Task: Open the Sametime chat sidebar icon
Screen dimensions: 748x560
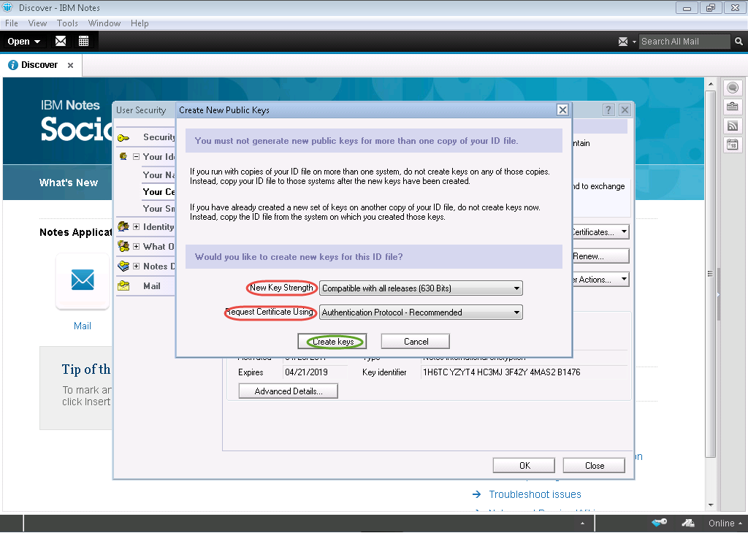Action: pyautogui.click(x=733, y=88)
